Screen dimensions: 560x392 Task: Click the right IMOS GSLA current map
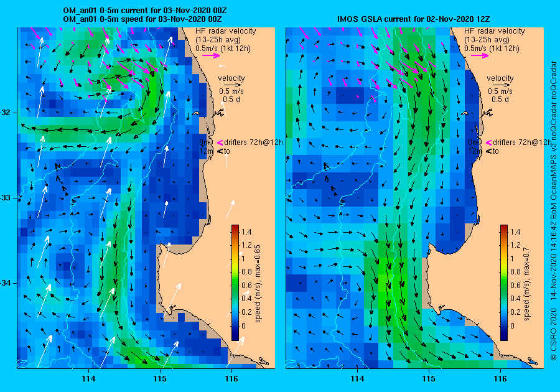(x=414, y=198)
